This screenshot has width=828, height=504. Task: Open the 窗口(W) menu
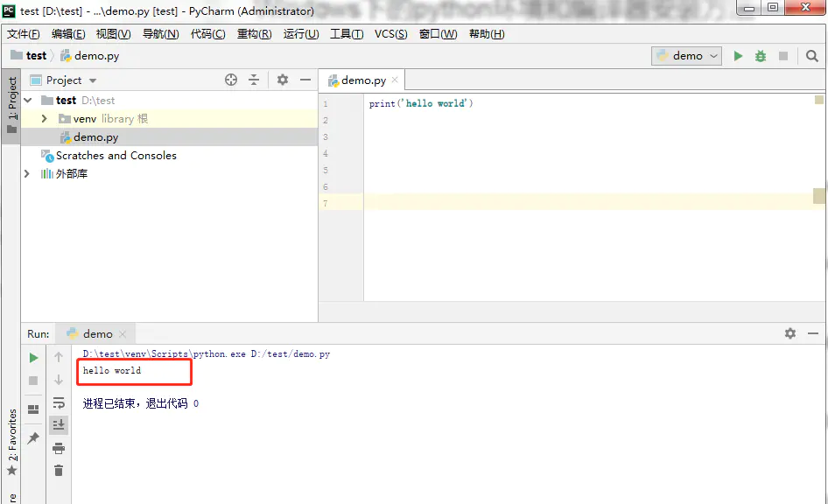coord(438,34)
